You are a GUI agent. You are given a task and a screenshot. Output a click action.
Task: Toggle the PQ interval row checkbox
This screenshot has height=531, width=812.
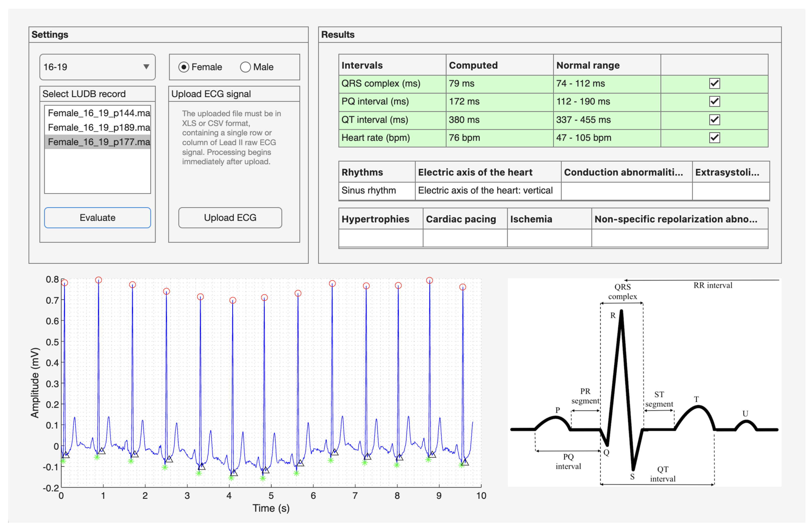pyautogui.click(x=714, y=101)
